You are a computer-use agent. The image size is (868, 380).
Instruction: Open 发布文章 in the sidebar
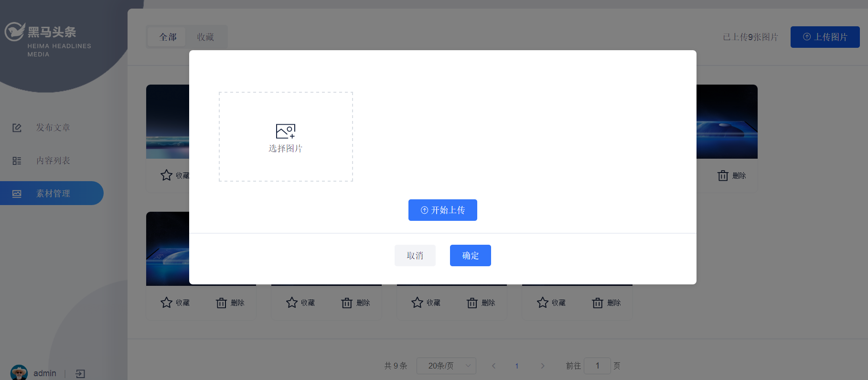(53, 128)
